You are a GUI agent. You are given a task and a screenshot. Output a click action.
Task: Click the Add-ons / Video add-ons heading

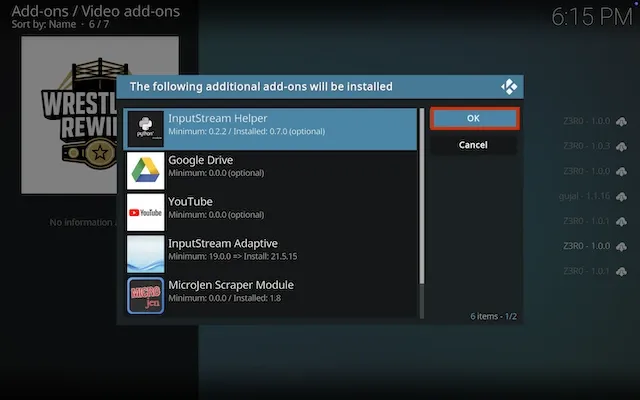(96, 11)
